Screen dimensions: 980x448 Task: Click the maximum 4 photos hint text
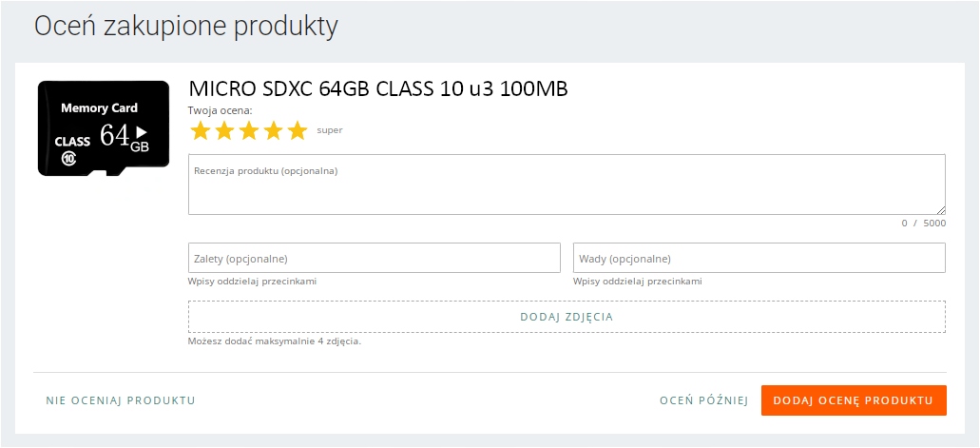point(275,341)
